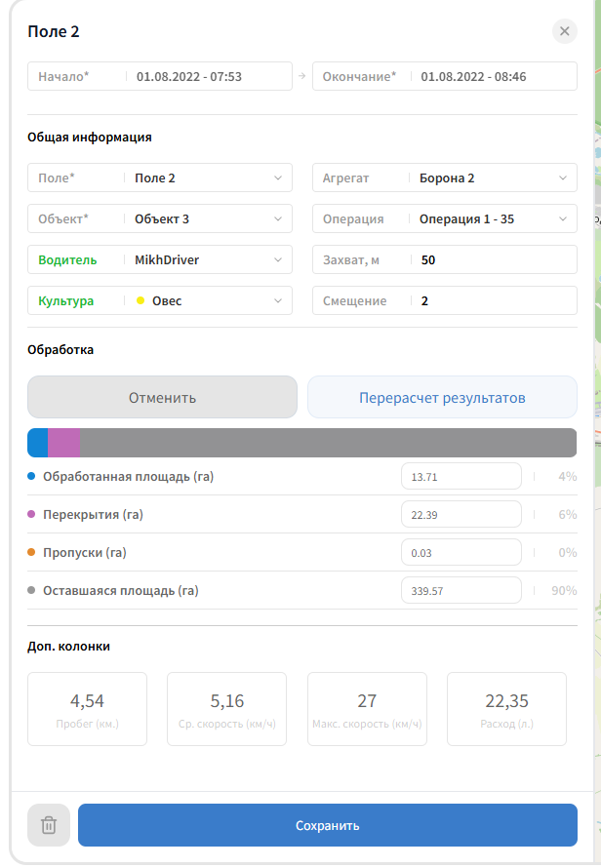The height and width of the screenshot is (868, 601).
Task: Click Пропуски value field 0.03
Action: (x=461, y=553)
